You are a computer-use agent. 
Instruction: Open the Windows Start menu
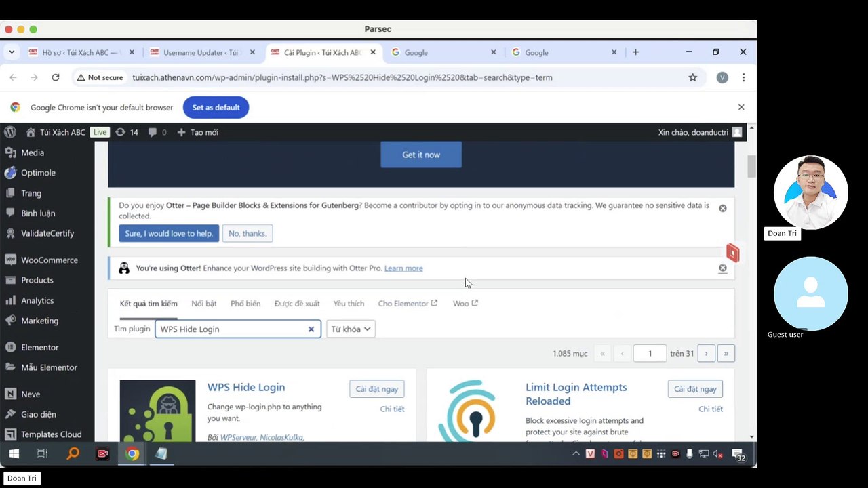[x=14, y=454]
